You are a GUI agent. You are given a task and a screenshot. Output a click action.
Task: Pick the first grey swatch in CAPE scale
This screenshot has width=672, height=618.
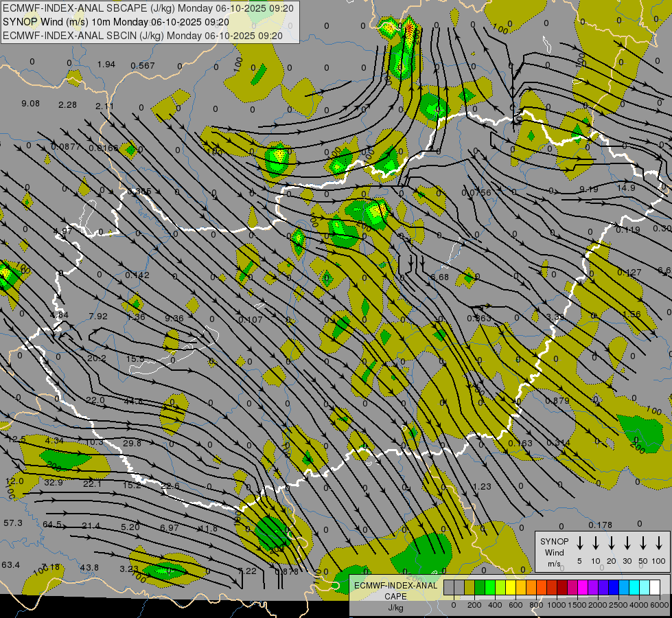(449, 588)
